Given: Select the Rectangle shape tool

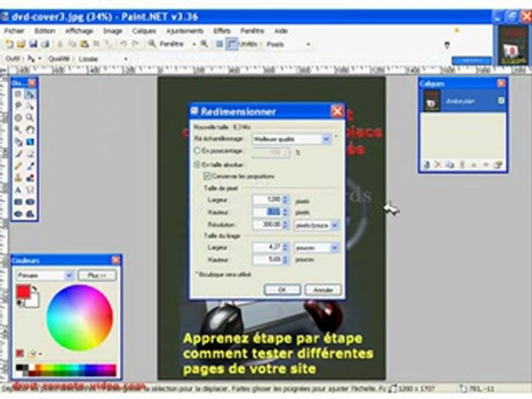Looking at the screenshot, I should click(x=18, y=202).
